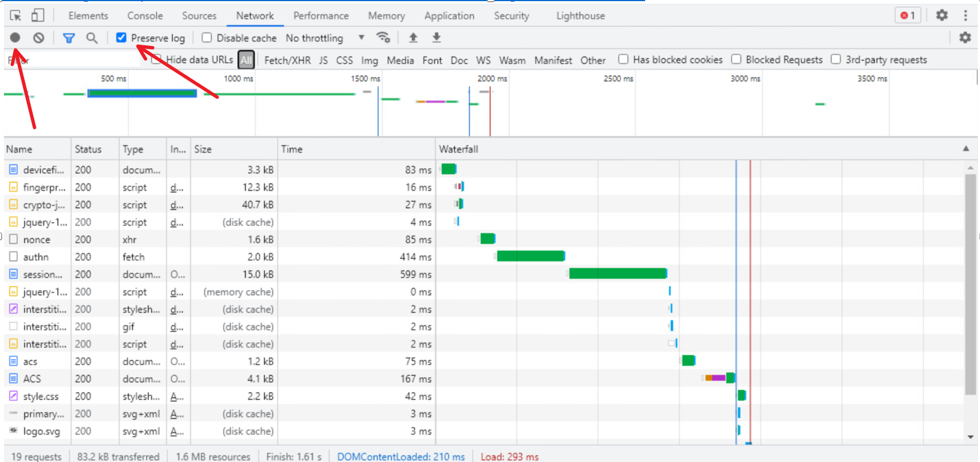980x462 pixels.
Task: Enable the Disable cache checkbox
Action: [207, 37]
